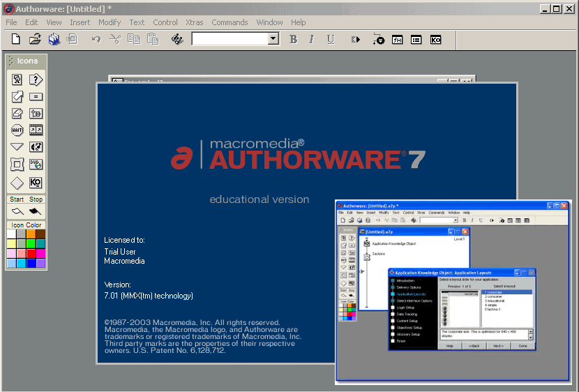Select the DVD icon in the palette
Screen dimensions: 579x392
(36, 165)
